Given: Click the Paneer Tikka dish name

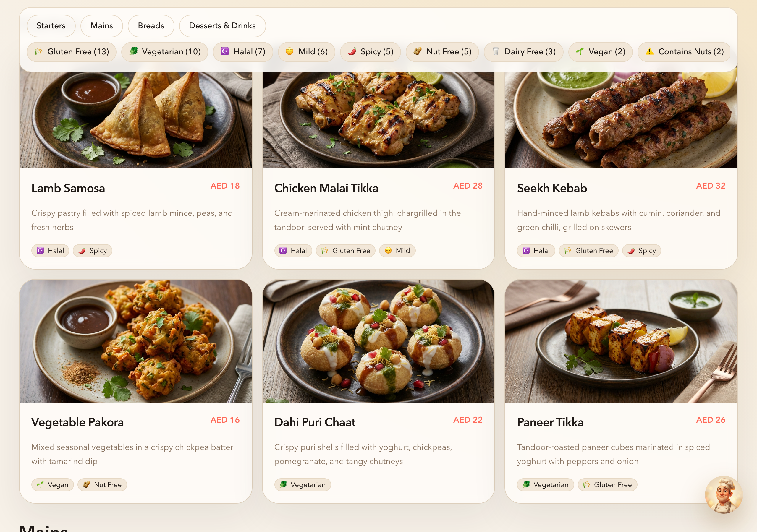Looking at the screenshot, I should [x=550, y=422].
